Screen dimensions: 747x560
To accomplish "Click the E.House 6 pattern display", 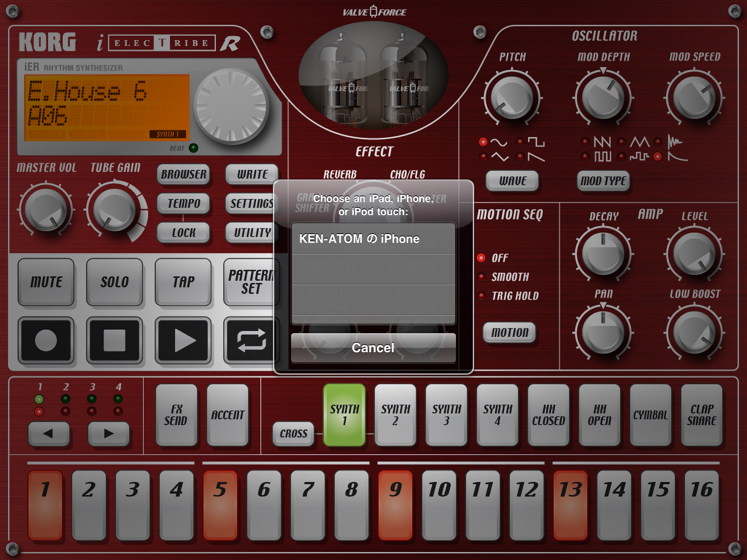I will (107, 108).
